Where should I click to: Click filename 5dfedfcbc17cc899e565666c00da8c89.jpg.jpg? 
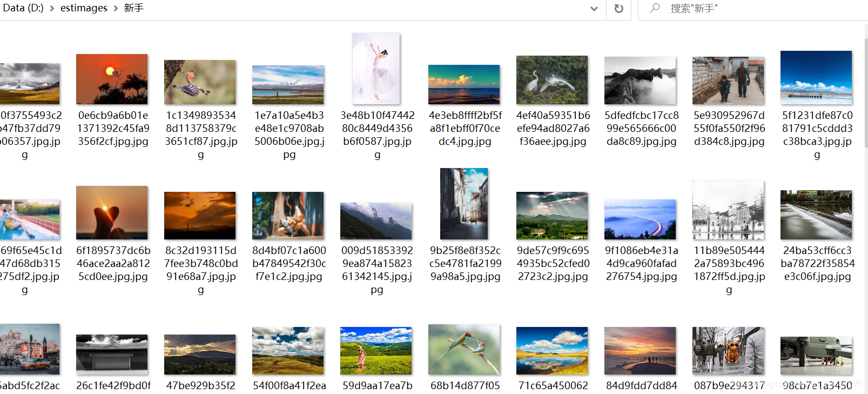click(x=641, y=128)
